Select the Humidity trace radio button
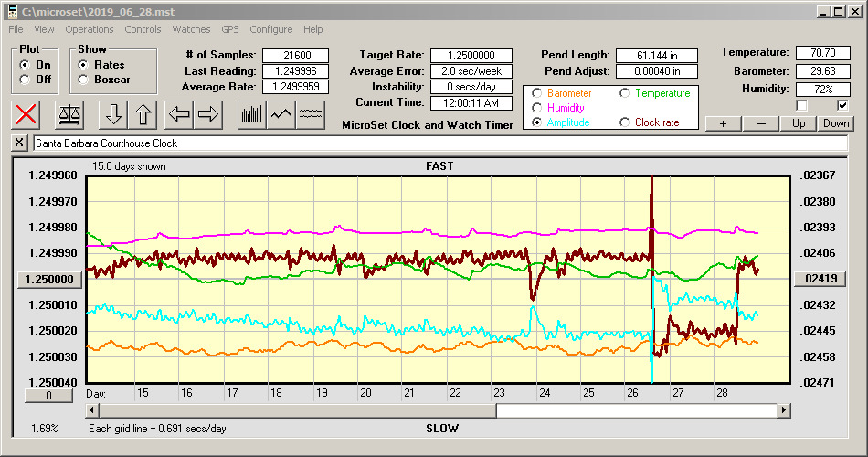 click(536, 108)
